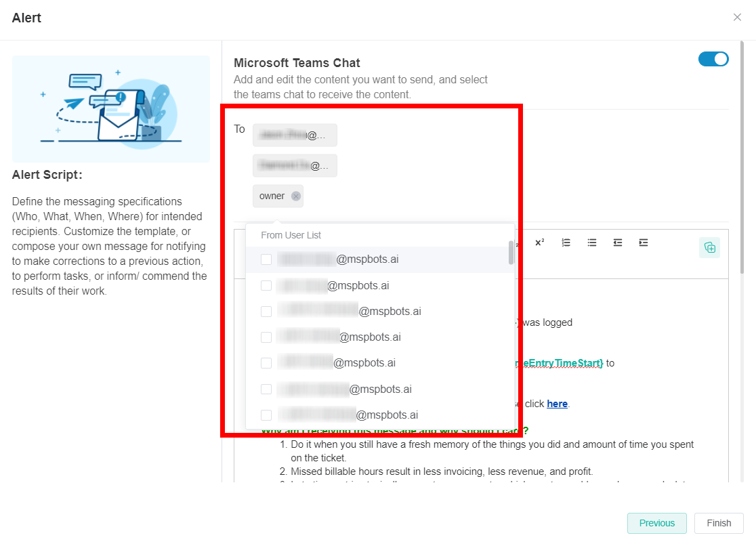
Task: Click the Previous button
Action: click(x=656, y=523)
